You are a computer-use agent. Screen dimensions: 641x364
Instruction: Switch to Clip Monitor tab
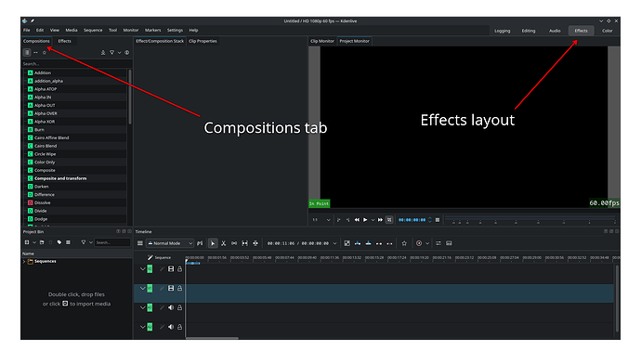(322, 41)
